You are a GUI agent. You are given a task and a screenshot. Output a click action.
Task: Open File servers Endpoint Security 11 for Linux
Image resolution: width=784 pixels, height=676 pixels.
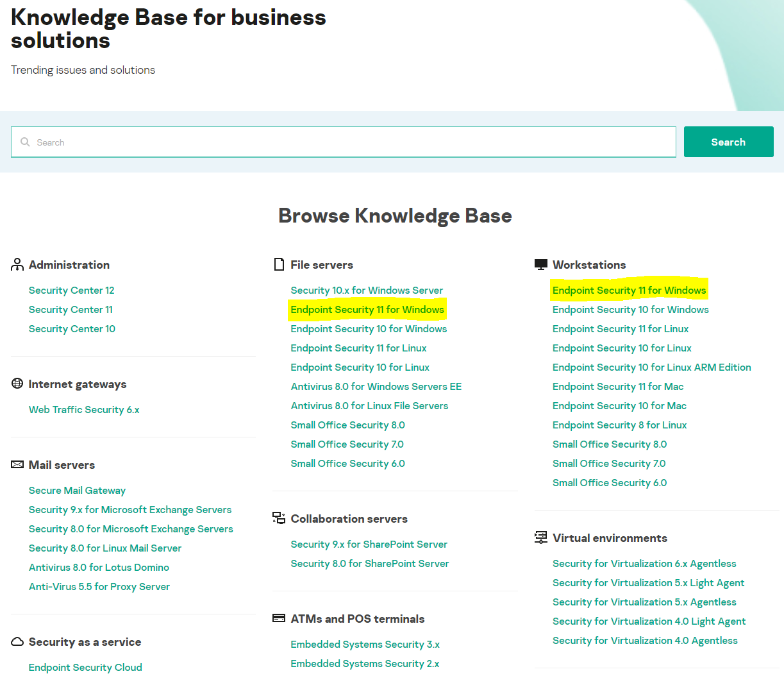[358, 348]
